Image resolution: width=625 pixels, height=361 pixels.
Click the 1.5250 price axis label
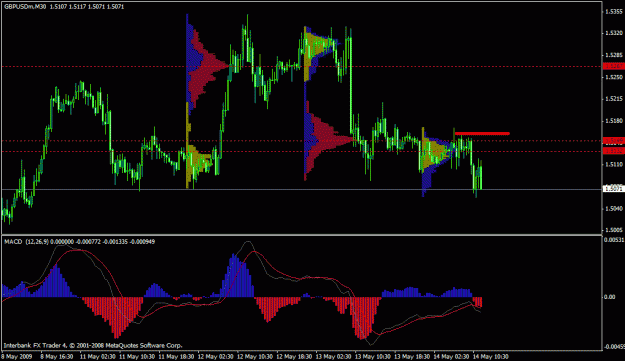click(x=614, y=77)
